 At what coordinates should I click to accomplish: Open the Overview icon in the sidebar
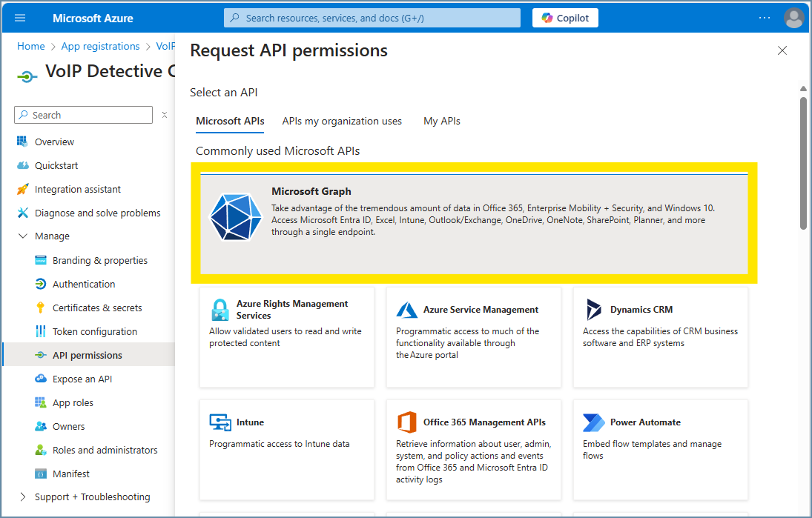[x=22, y=142]
